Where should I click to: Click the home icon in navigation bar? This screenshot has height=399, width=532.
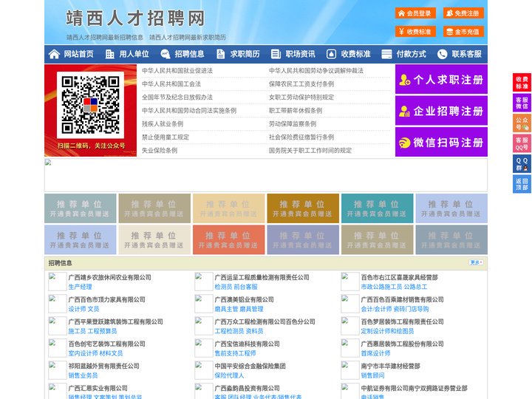[x=54, y=54]
